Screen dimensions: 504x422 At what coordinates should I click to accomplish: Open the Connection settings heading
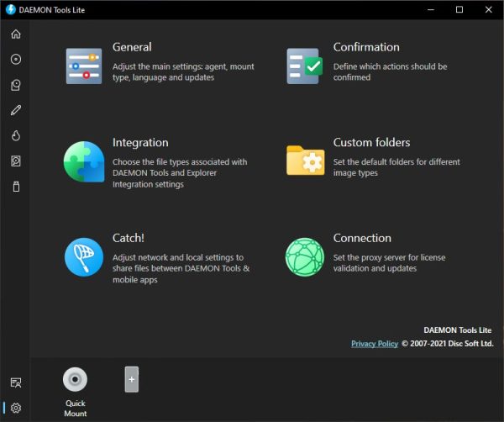coord(362,238)
